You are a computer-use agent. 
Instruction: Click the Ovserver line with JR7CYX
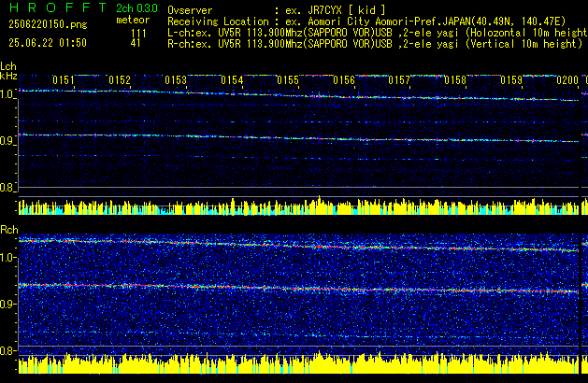pyautogui.click(x=277, y=10)
